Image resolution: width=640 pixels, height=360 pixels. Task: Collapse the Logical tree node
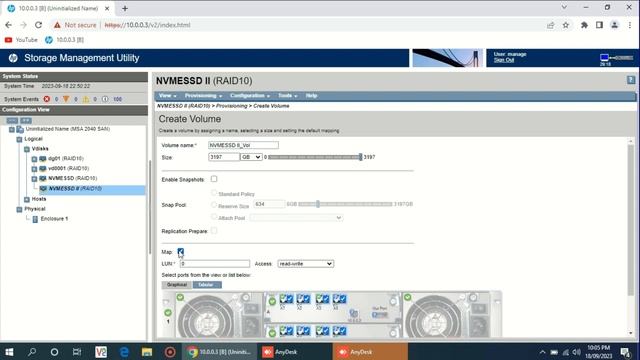tap(19, 139)
